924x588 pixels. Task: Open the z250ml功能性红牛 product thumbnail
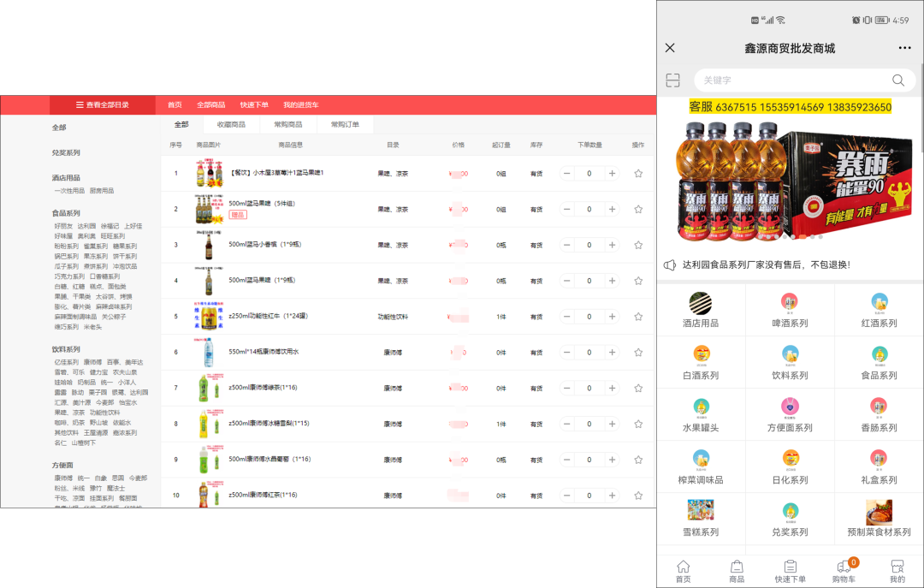pyautogui.click(x=209, y=316)
